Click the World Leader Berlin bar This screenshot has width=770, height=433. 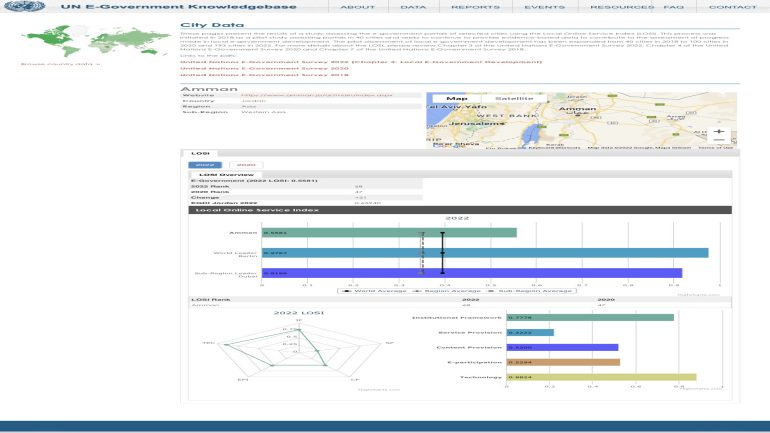[x=485, y=253]
